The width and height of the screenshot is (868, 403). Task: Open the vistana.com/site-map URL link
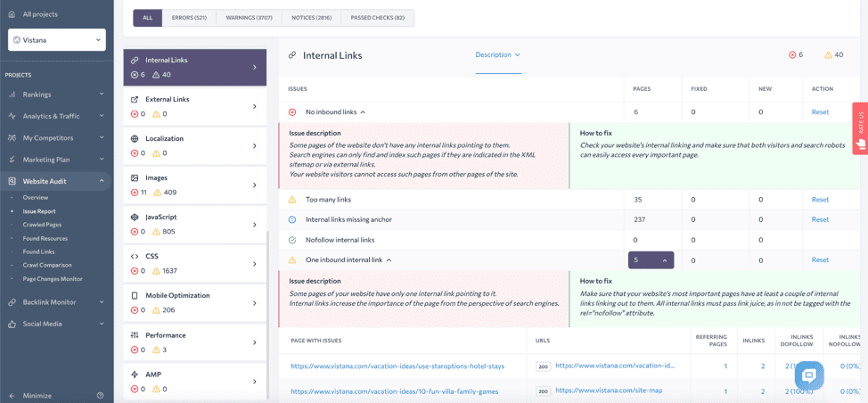(x=609, y=391)
